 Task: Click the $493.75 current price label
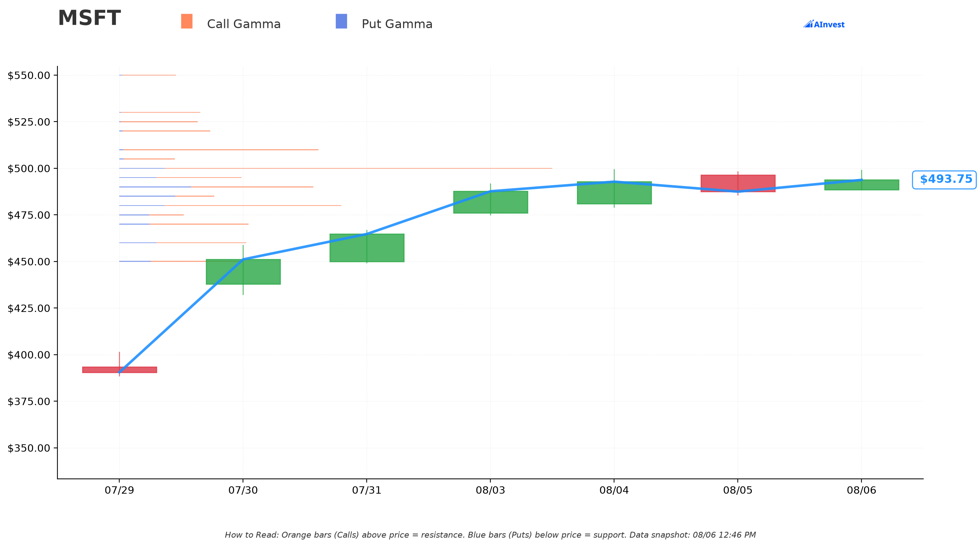click(x=944, y=180)
